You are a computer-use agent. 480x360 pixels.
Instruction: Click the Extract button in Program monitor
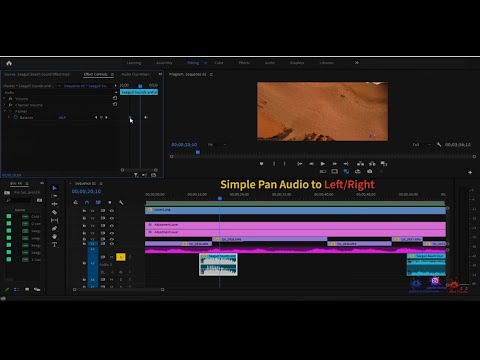[x=372, y=164]
